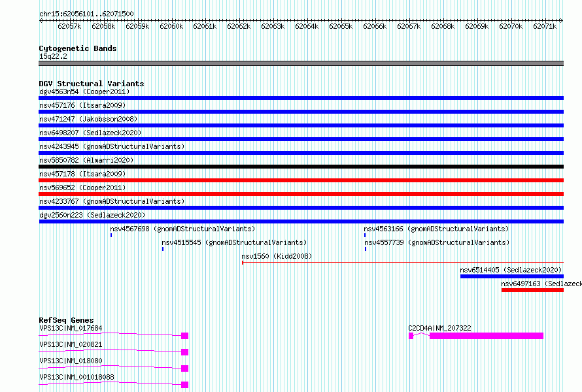
Task: Select the red bar under nsv569652
Action: 301,194
